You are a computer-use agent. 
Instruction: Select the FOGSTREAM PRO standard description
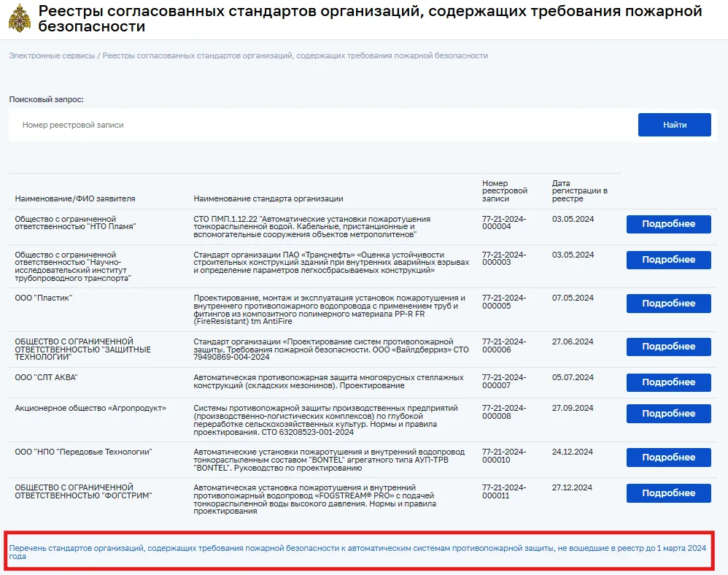pyautogui.click(x=315, y=499)
